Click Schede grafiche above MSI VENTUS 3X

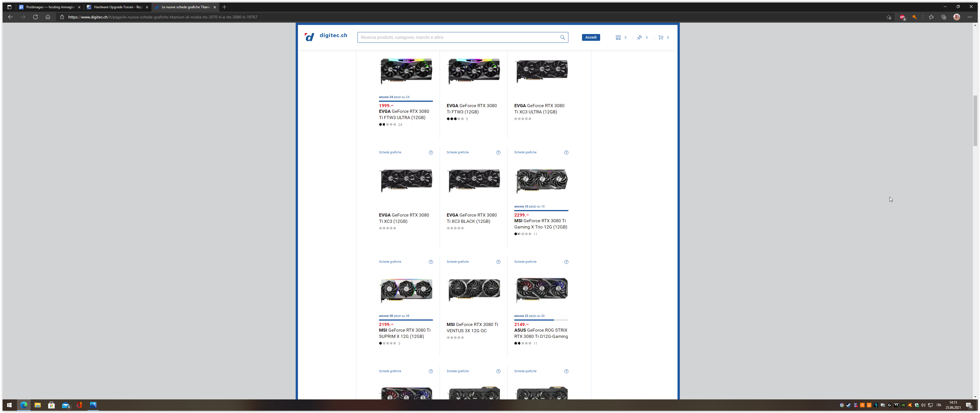click(x=458, y=262)
